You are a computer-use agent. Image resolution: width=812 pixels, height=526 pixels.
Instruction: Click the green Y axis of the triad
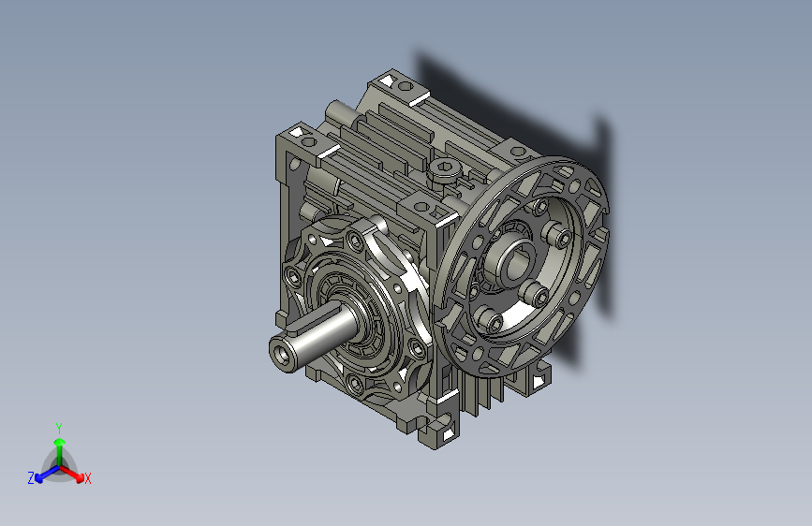click(60, 451)
